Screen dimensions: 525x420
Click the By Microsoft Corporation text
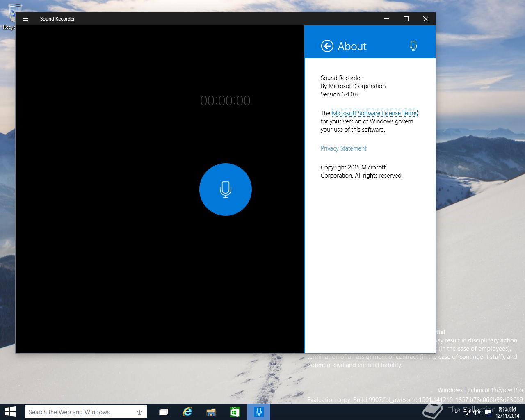click(x=353, y=86)
